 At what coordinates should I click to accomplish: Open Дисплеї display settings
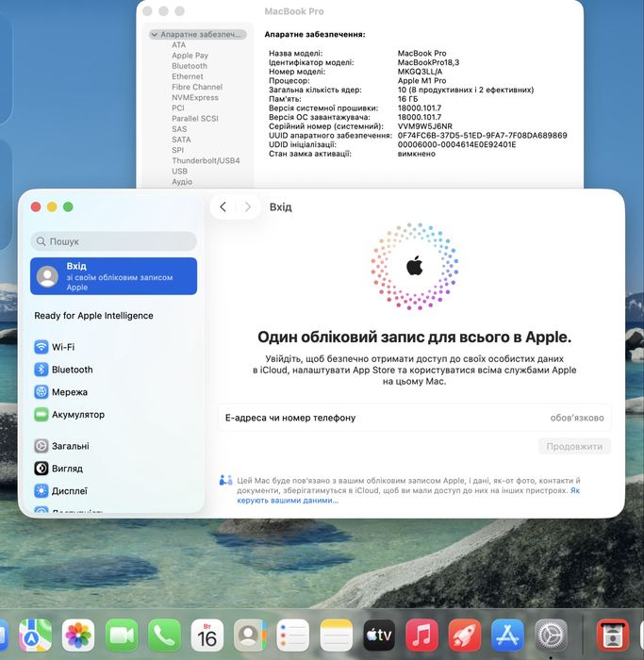(61, 491)
